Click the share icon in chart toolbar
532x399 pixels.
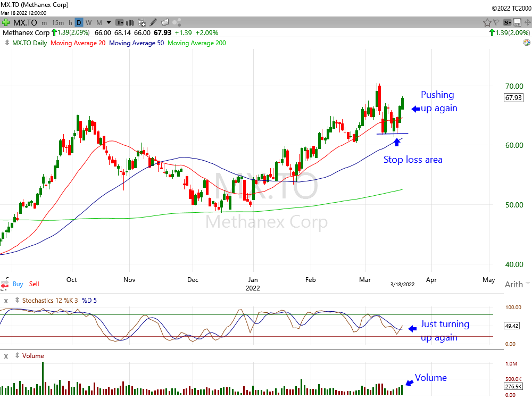coord(177,22)
